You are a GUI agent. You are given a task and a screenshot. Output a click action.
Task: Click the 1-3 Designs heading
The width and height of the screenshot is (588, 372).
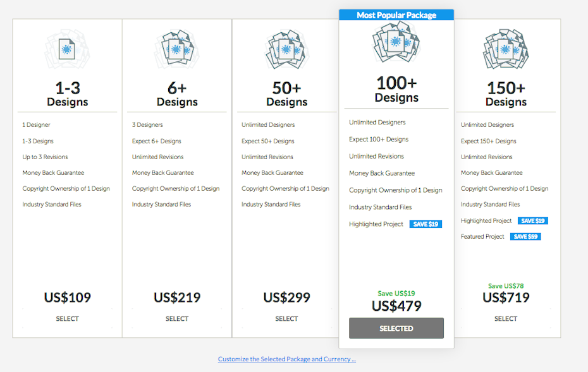[67, 94]
